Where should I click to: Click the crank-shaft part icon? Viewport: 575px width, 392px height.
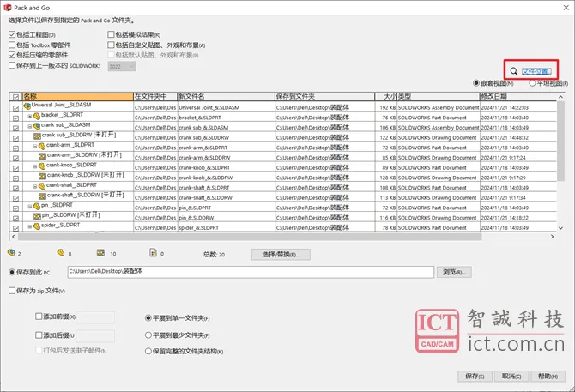tap(42, 186)
